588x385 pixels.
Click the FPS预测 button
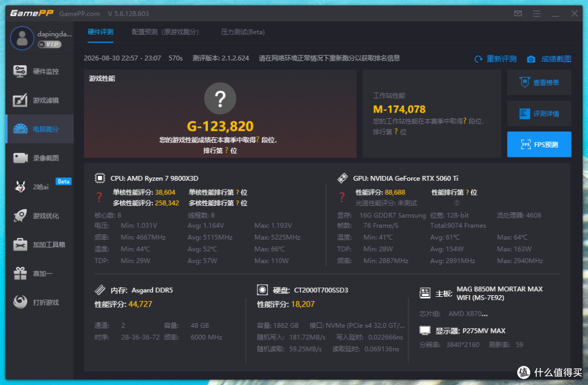tap(539, 144)
